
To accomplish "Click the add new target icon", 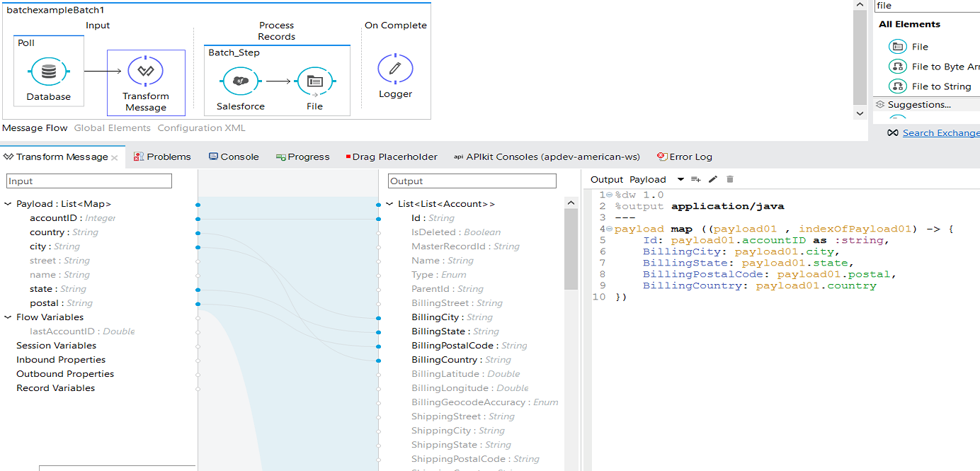I will (x=696, y=179).
